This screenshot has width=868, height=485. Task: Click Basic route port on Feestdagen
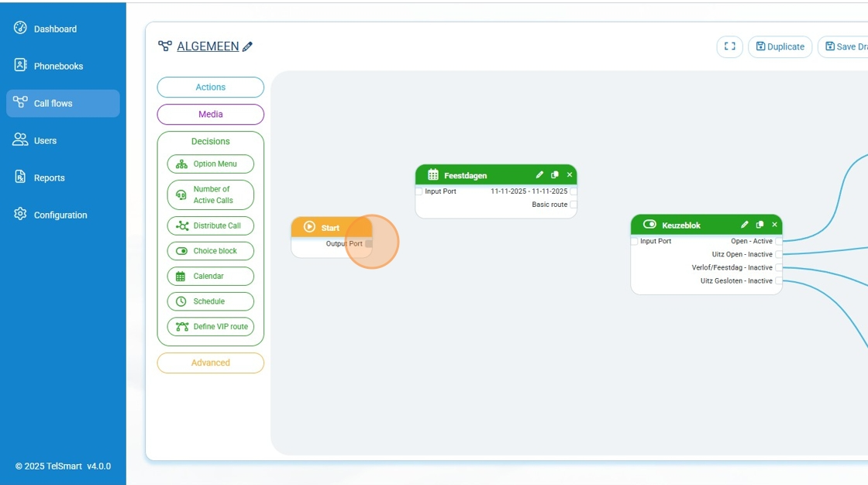pos(573,205)
